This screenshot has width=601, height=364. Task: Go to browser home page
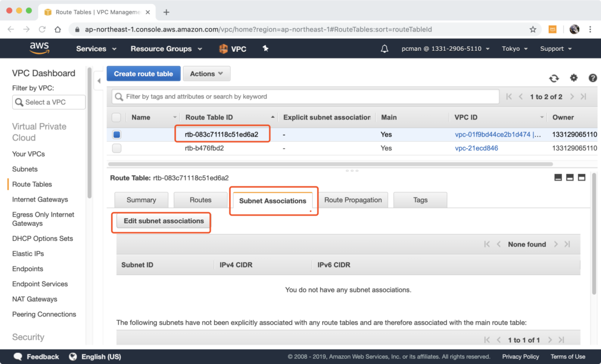click(58, 29)
